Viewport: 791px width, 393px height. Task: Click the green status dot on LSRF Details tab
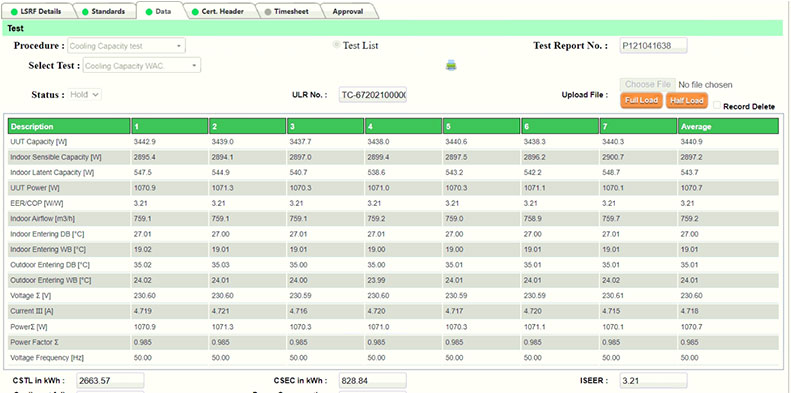click(14, 12)
